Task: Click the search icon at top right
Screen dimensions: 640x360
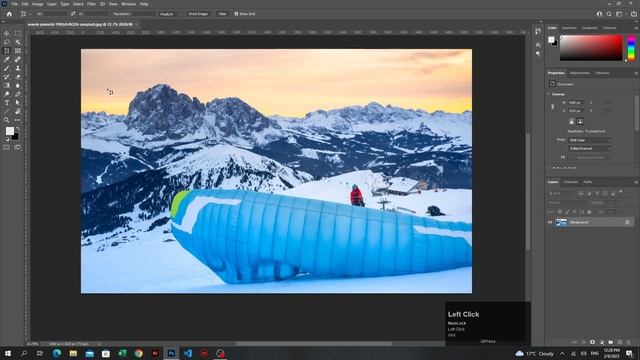Action: [x=609, y=14]
